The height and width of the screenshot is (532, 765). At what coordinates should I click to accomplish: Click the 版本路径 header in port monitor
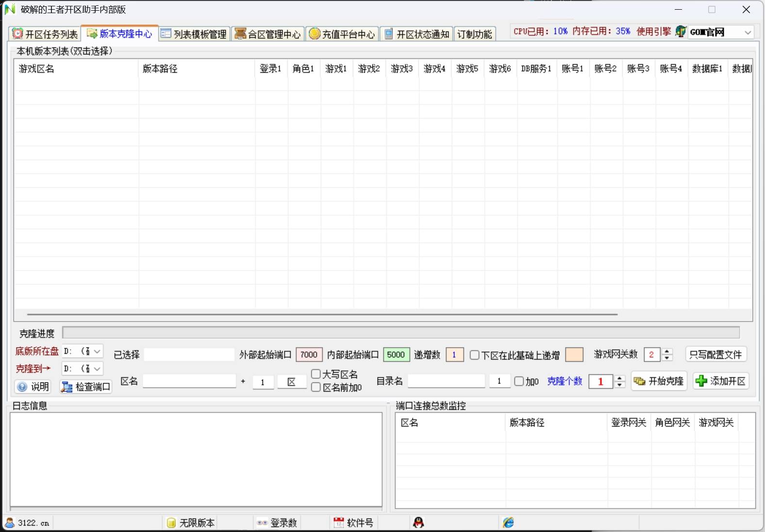pos(556,422)
